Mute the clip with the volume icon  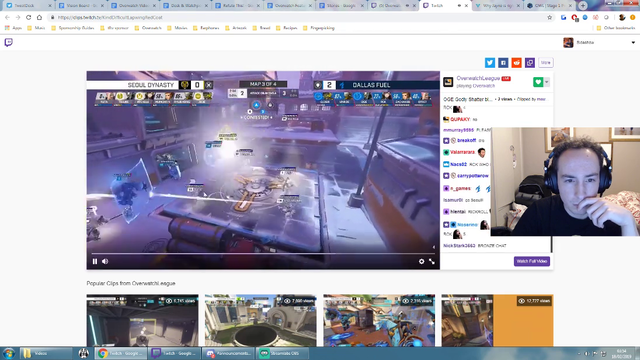(x=105, y=261)
